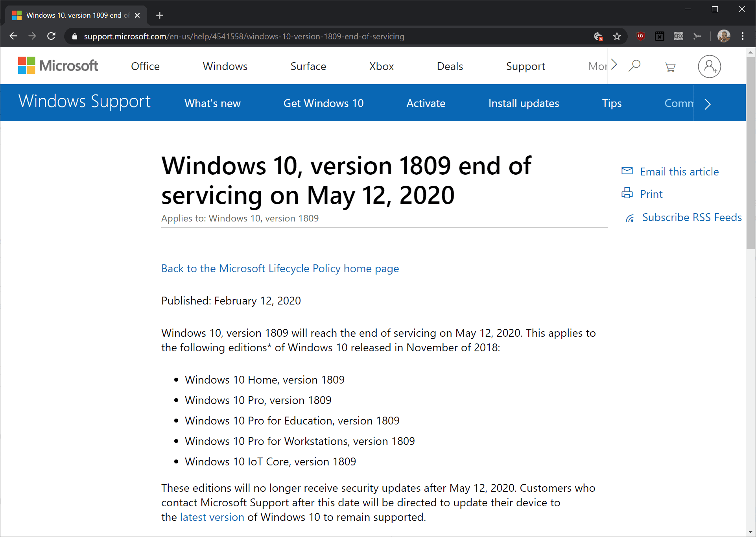
Task: Click the browser bookmark star icon
Action: pos(617,37)
